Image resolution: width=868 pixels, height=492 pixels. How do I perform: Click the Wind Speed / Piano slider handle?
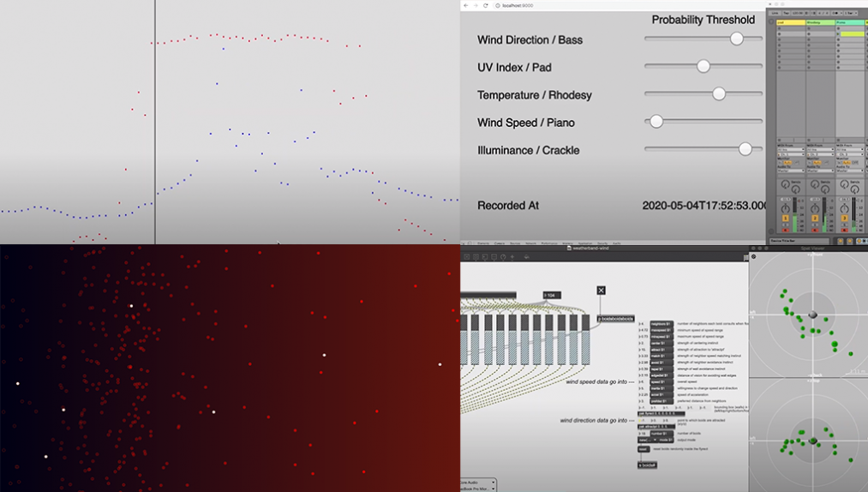coord(656,122)
